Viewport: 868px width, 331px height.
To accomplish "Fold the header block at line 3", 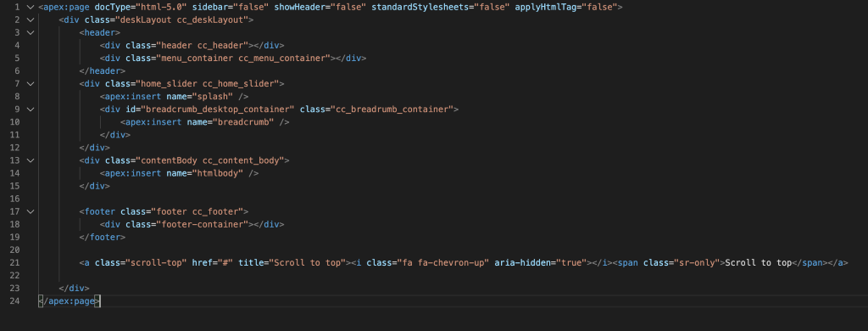I will [31, 33].
